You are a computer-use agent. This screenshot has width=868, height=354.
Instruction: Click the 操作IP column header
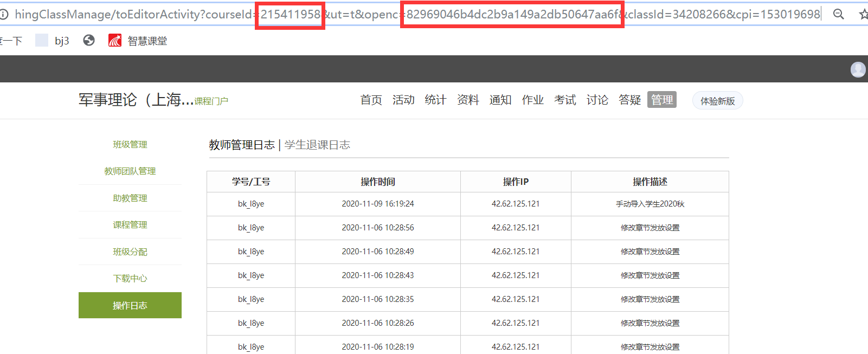[516, 182]
